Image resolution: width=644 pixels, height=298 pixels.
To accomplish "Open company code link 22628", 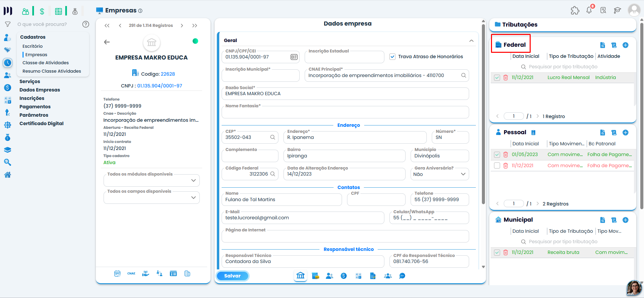I will point(168,74).
